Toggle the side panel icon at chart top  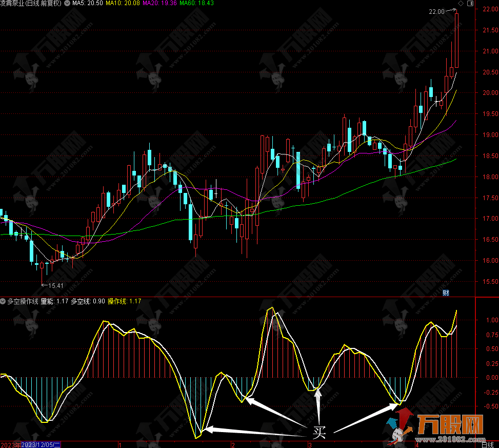(x=470, y=3)
